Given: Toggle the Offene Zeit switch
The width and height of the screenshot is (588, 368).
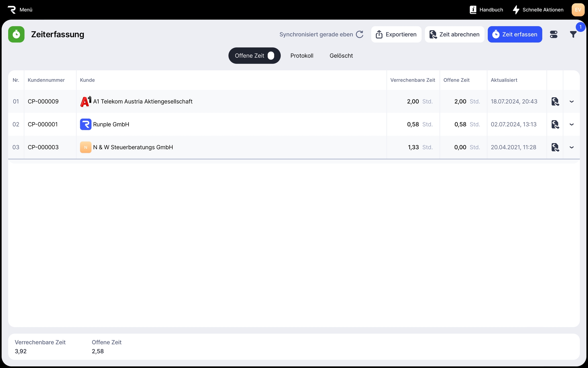Looking at the screenshot, I should point(271,56).
